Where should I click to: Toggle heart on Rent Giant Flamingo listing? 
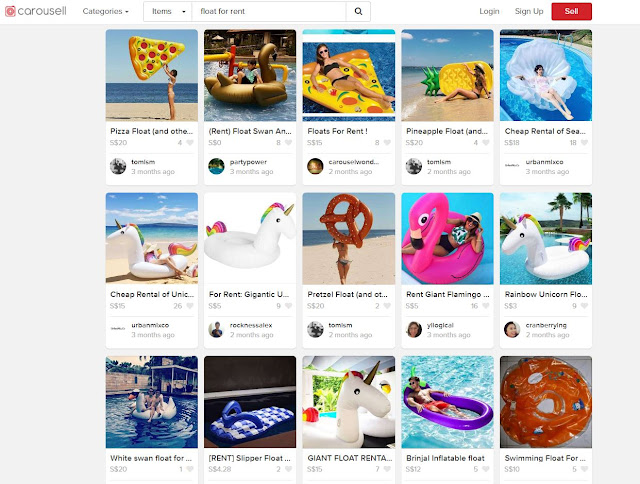pos(486,306)
